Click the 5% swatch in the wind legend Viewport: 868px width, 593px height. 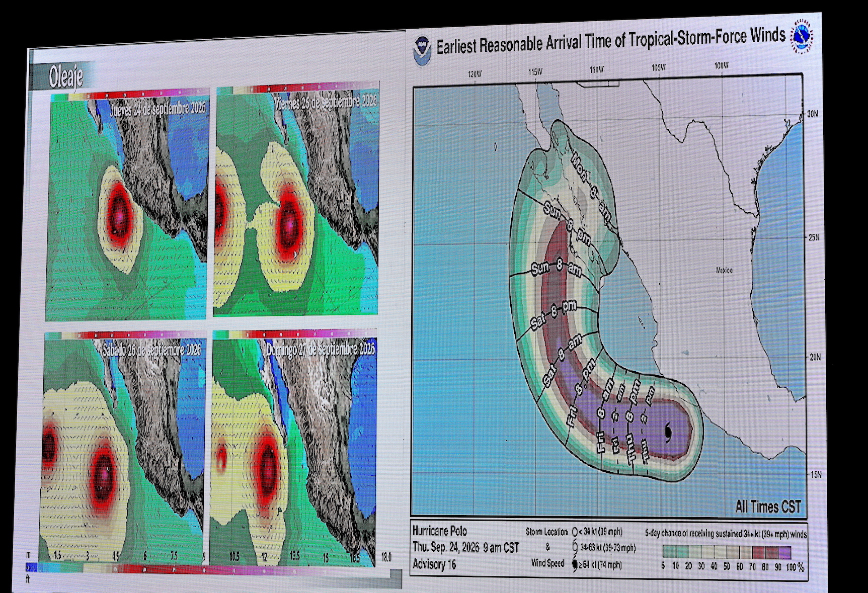tap(669, 552)
